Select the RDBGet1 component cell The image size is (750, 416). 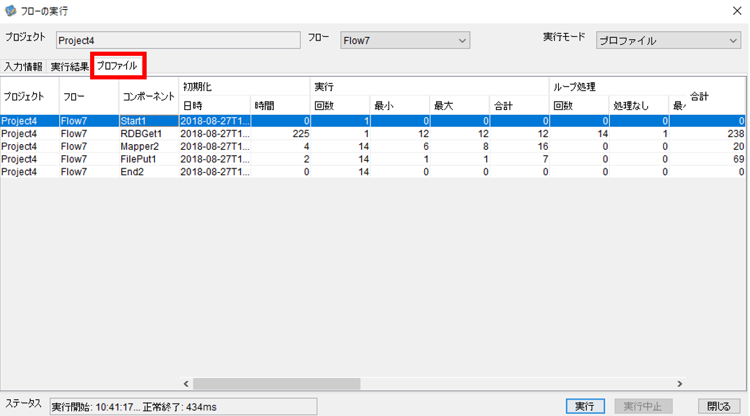pyautogui.click(x=149, y=134)
